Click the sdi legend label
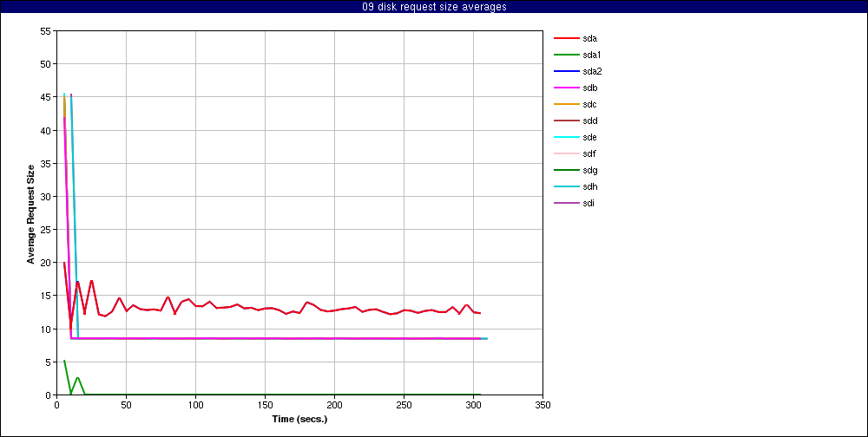 [589, 203]
